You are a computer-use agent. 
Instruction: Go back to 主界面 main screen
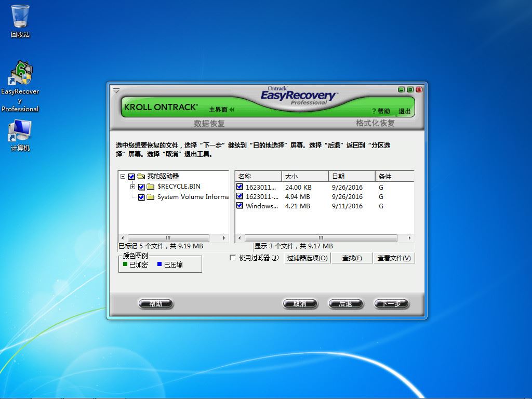tap(221, 110)
